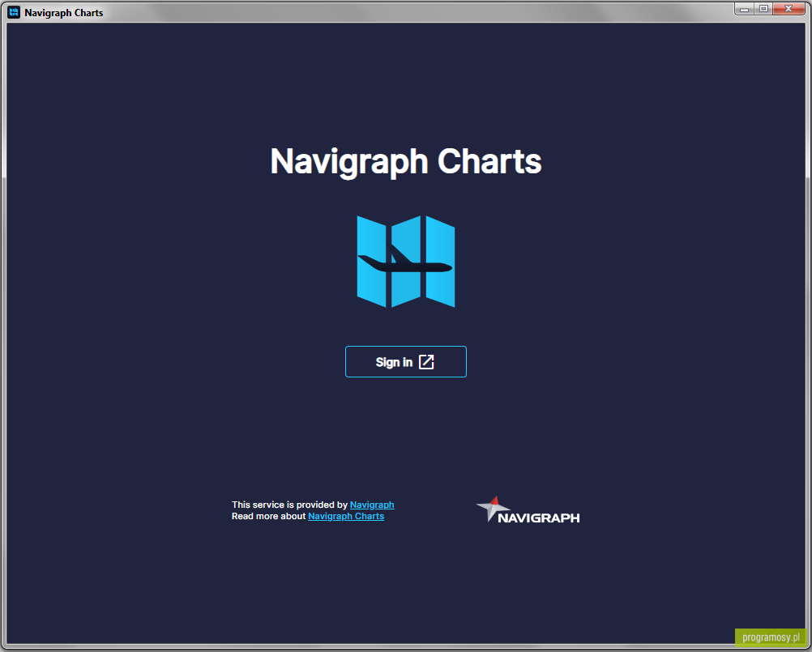Click the Navigraph logo at bottom
812x652 pixels.
click(x=528, y=509)
